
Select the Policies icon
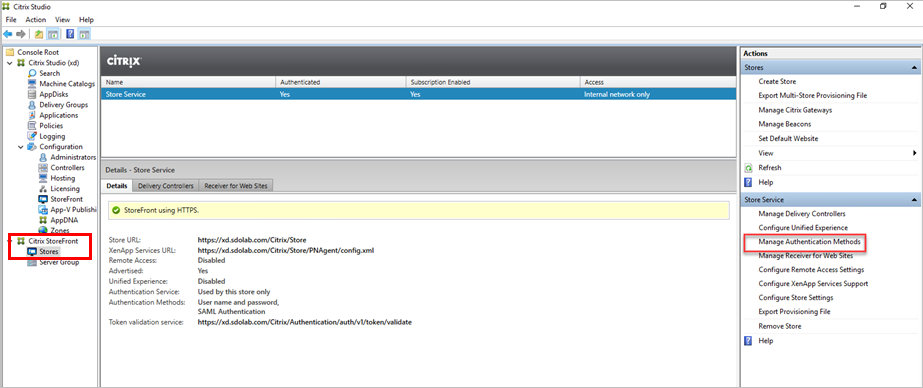33,125
